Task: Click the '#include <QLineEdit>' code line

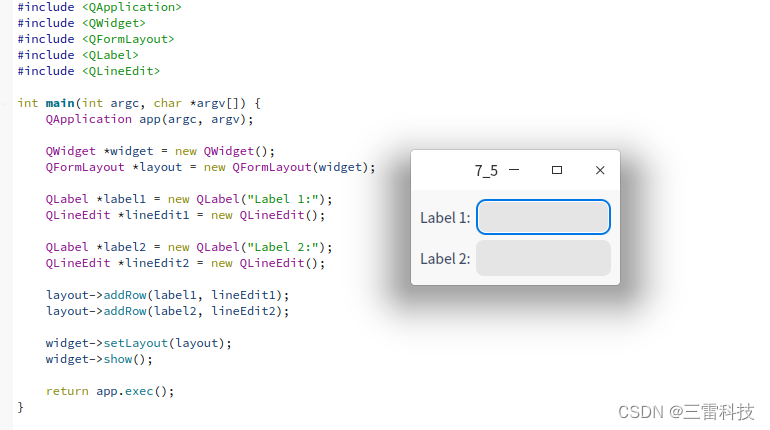Action: (x=89, y=71)
